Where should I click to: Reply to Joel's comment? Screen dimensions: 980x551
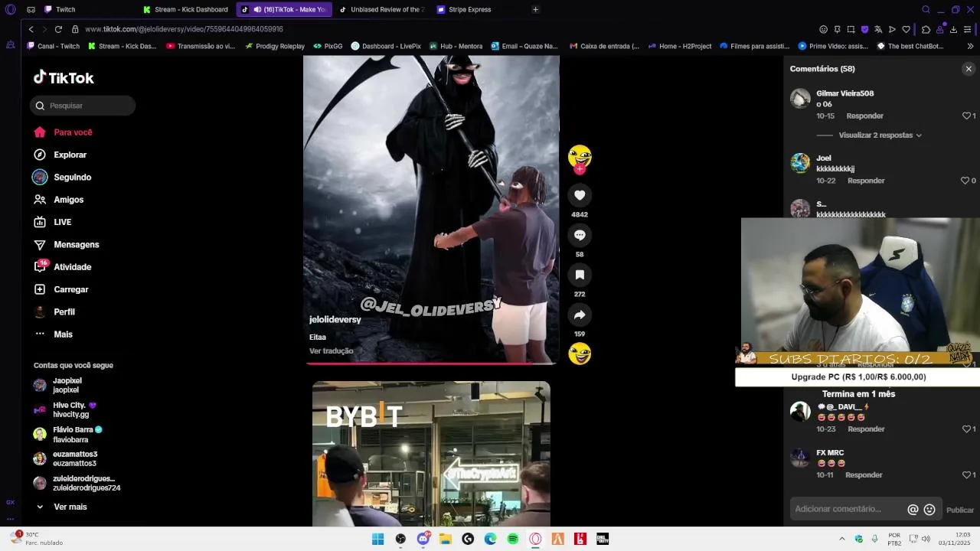click(x=866, y=181)
